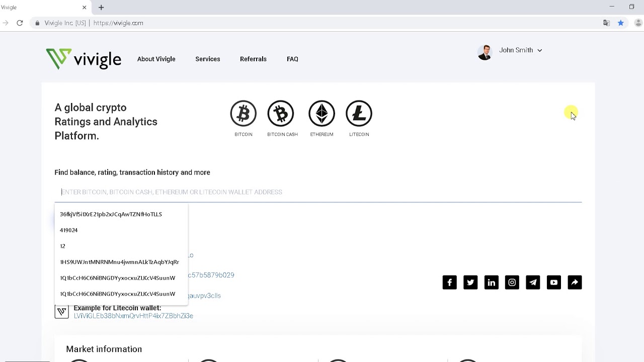Pick suggestion 12 from history
The height and width of the screenshot is (362, 644).
point(121,246)
